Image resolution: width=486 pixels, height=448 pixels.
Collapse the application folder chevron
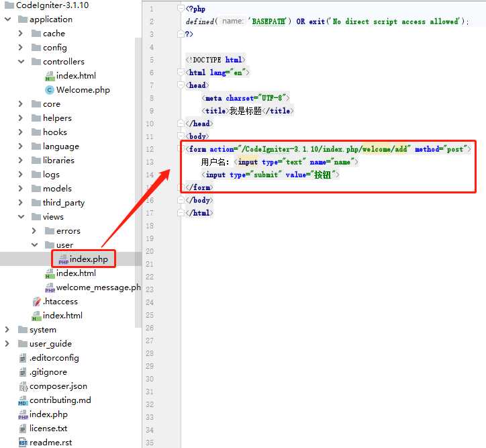pos(8,19)
